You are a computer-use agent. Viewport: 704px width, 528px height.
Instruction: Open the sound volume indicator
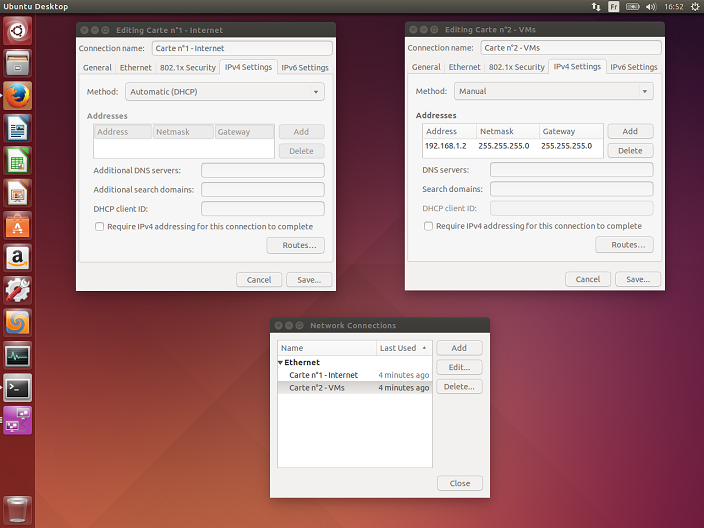pyautogui.click(x=651, y=7)
